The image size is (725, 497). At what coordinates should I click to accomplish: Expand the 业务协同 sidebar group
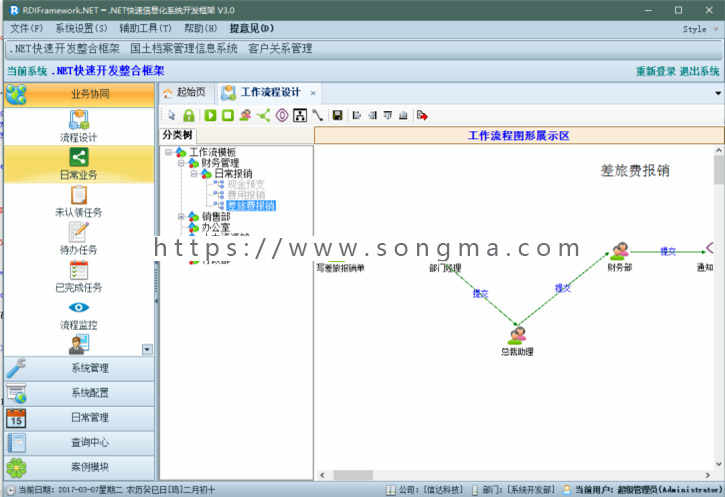coord(80,94)
